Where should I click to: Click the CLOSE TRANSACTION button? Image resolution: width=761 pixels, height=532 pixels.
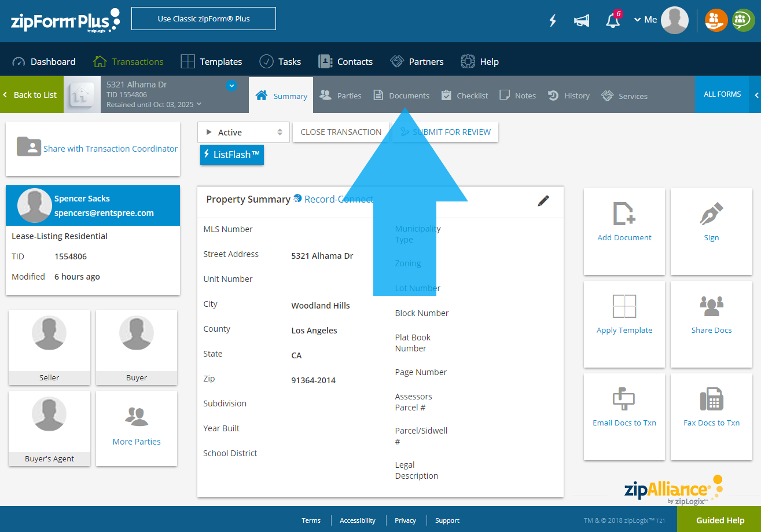point(341,132)
